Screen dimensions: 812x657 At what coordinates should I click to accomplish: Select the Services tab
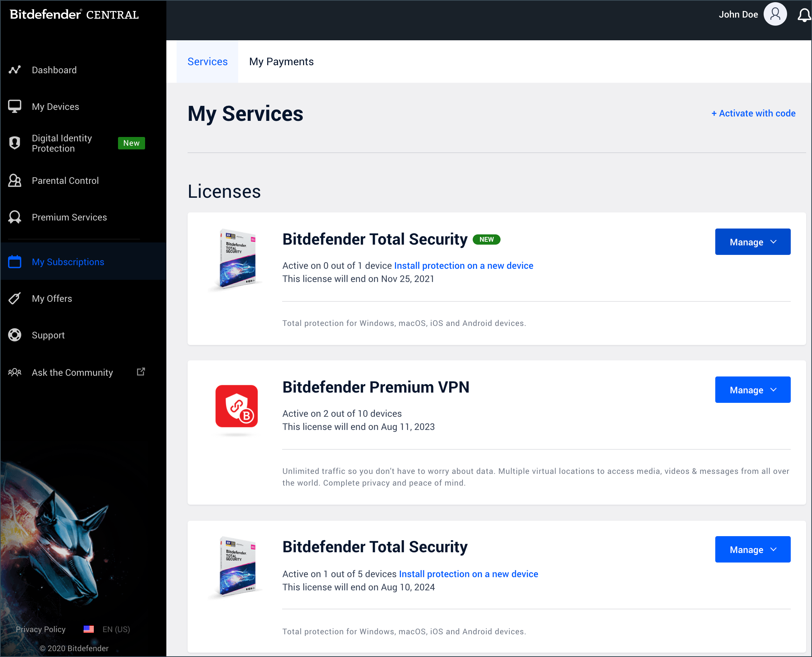click(x=207, y=62)
